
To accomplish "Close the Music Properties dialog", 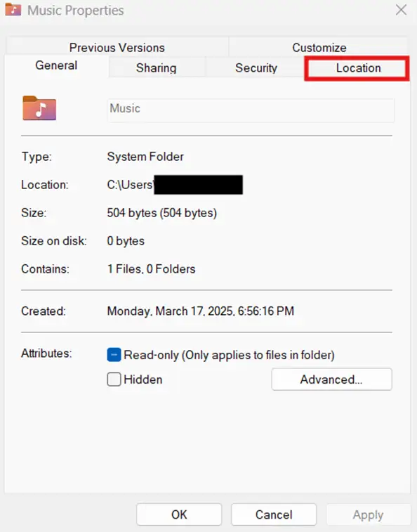I will point(401,10).
